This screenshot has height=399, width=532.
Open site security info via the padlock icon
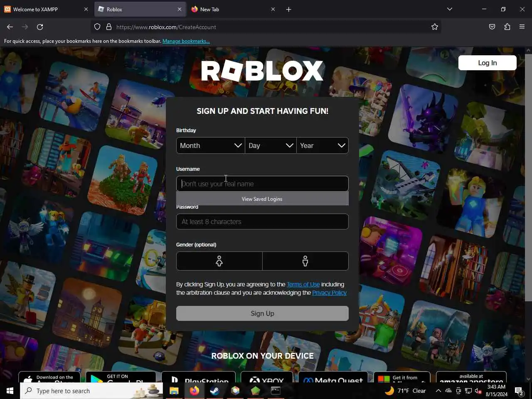[x=109, y=27]
